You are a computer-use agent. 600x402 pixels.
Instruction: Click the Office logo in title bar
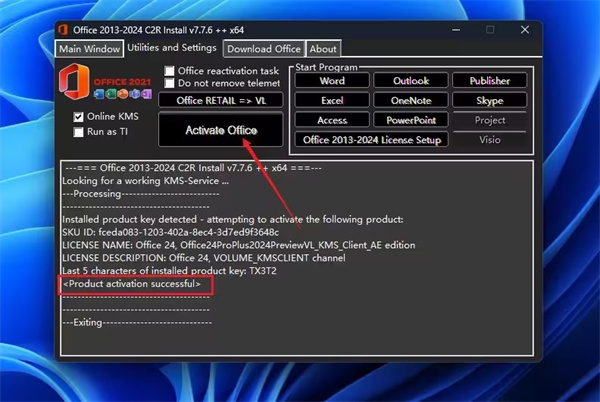(x=63, y=30)
